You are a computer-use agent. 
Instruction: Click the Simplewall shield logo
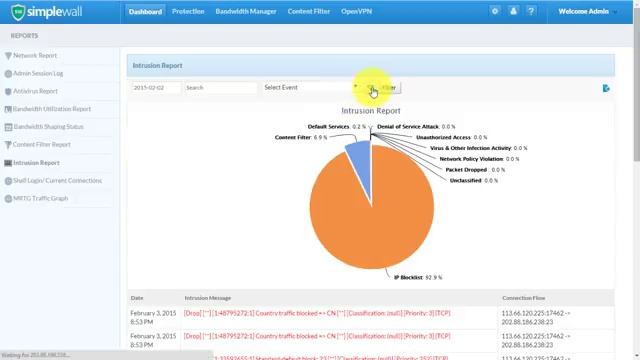(18, 12)
